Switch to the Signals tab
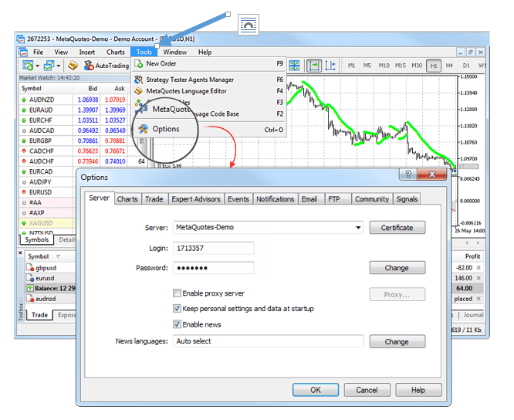The height and width of the screenshot is (420, 514). point(407,199)
